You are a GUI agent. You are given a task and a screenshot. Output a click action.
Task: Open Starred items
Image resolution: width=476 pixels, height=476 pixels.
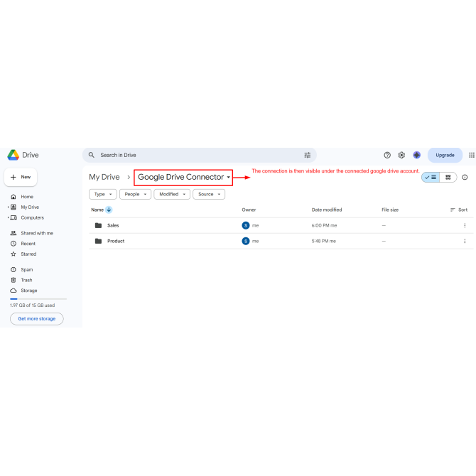coord(28,254)
